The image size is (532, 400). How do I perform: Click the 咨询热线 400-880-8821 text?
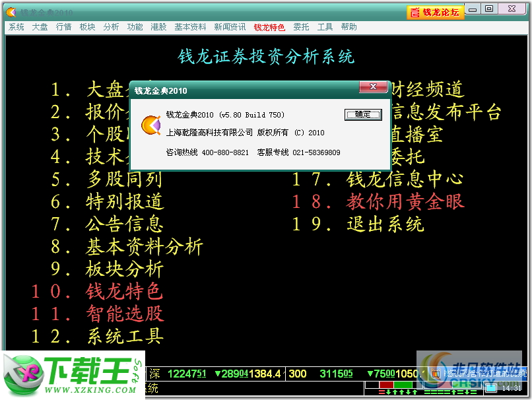click(x=207, y=152)
